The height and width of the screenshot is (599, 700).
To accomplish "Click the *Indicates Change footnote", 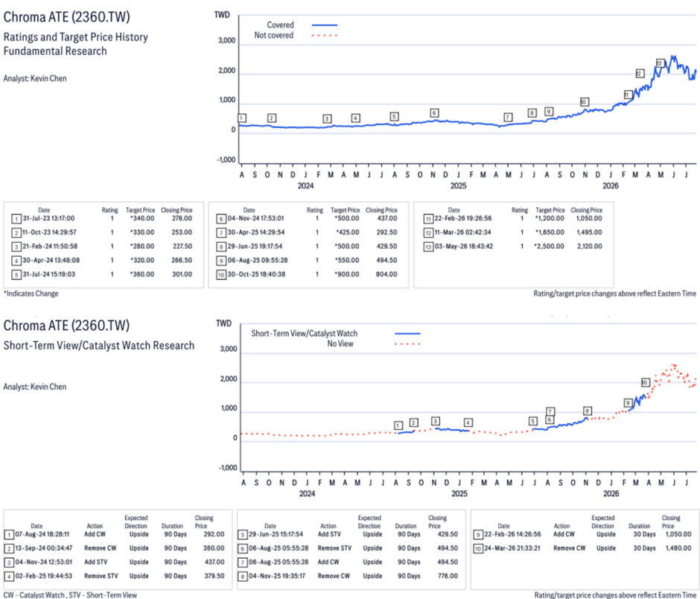I will click(x=31, y=294).
